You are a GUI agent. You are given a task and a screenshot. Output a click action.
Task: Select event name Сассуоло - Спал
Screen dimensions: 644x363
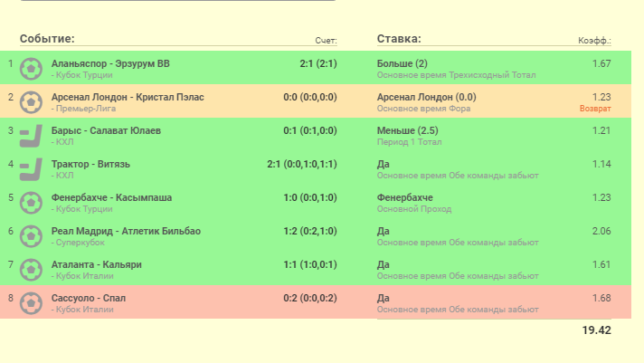89,299
